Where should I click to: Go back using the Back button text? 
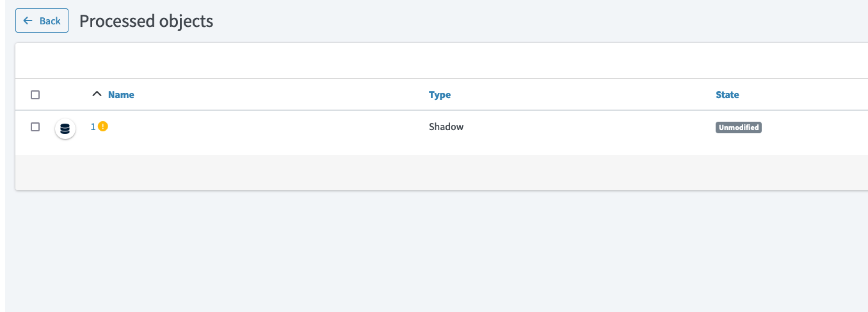[50, 21]
